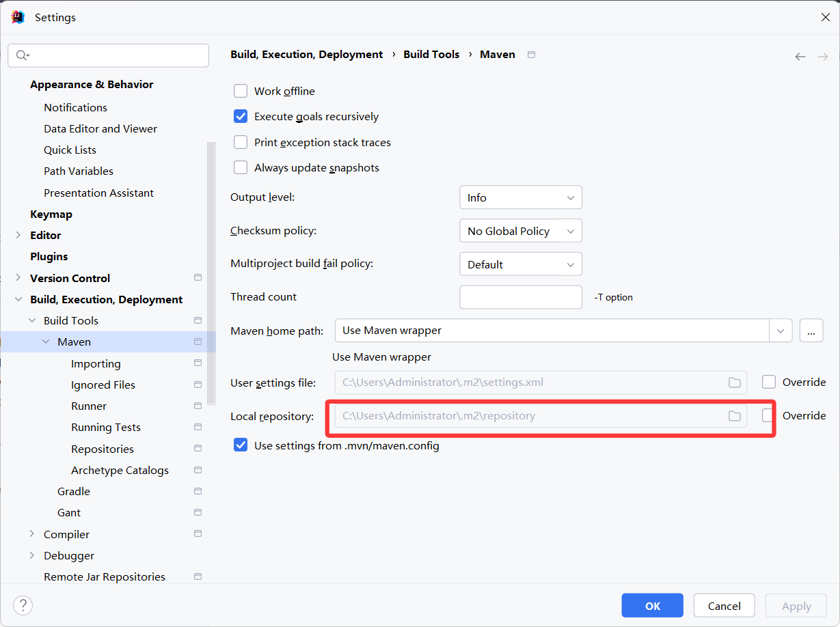840x627 pixels.
Task: Open Quick Lists settings
Action: click(x=70, y=150)
